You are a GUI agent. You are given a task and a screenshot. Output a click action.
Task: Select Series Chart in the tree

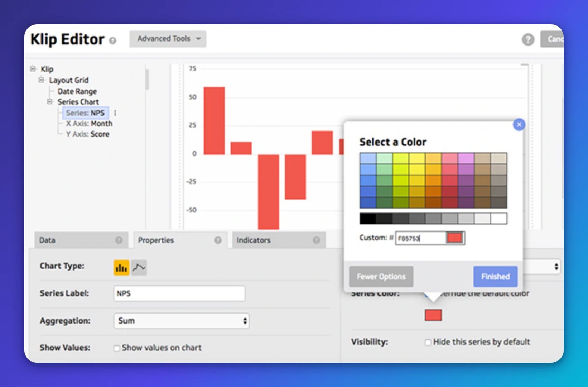[x=78, y=102]
